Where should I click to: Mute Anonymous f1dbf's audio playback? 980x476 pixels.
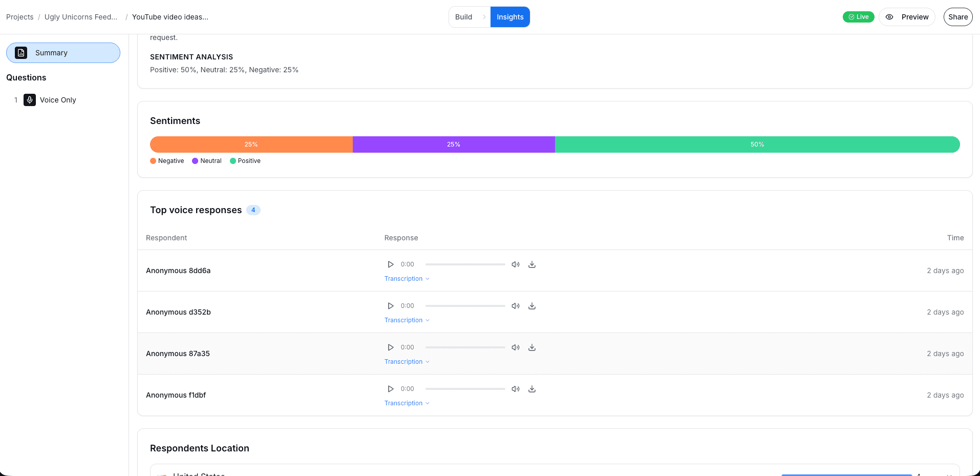516,389
